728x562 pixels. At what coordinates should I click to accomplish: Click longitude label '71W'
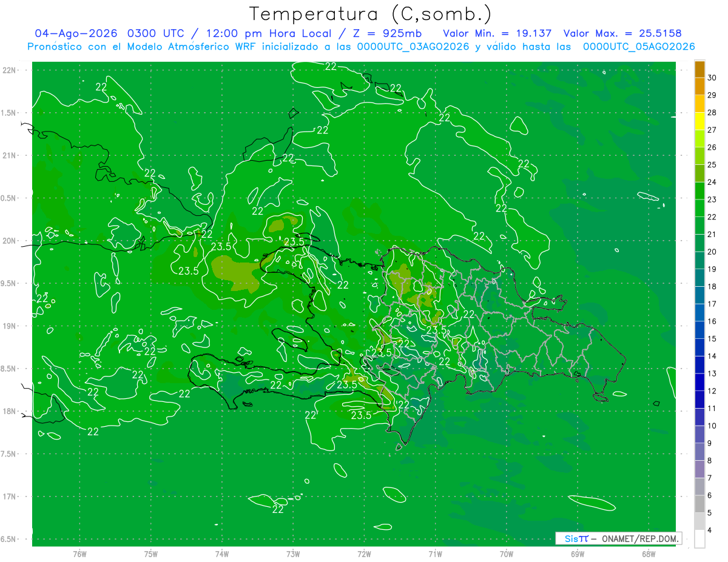(x=435, y=554)
